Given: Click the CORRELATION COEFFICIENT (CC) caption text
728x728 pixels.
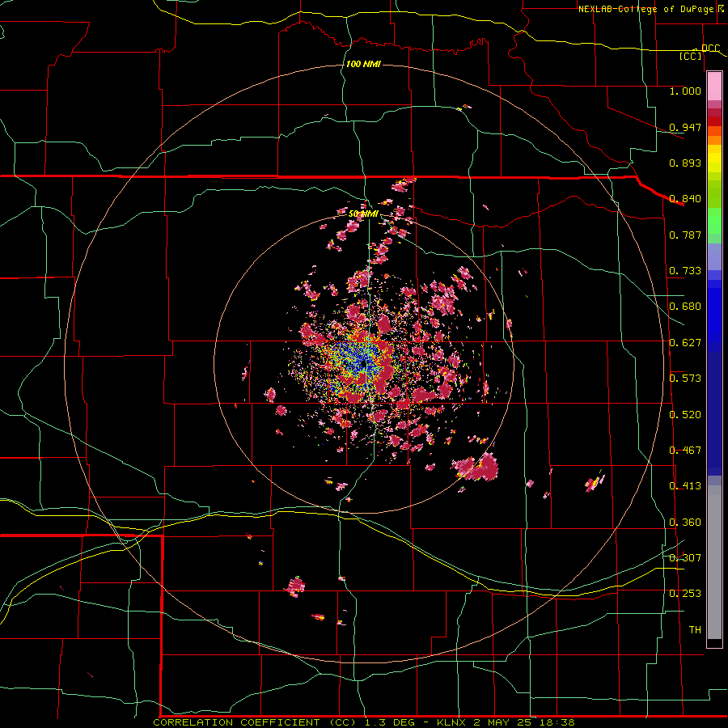Looking at the screenshot, I should (x=254, y=722).
